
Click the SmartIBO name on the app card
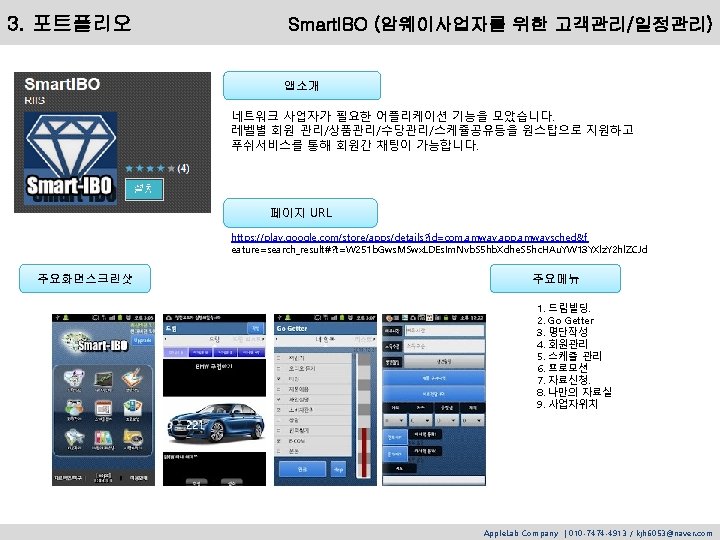coord(62,84)
